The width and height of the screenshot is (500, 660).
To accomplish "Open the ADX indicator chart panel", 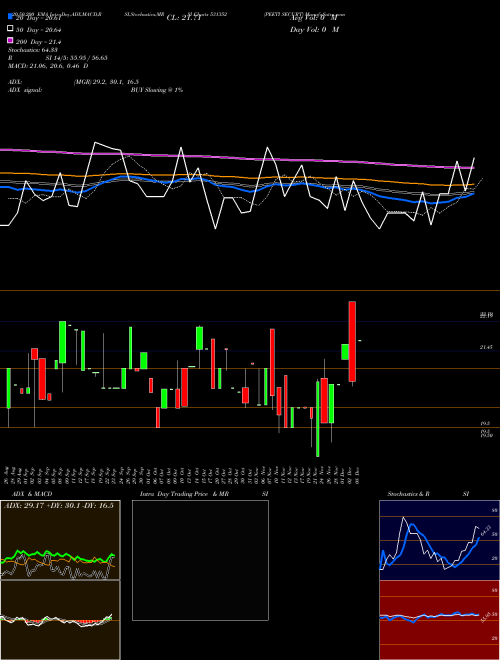I will click(60, 540).
